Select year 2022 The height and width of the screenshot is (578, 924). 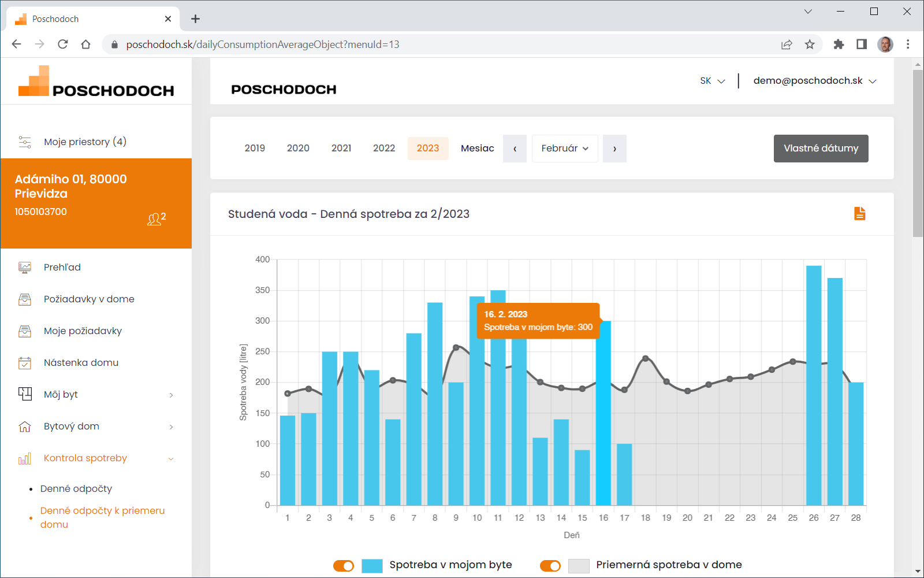384,149
